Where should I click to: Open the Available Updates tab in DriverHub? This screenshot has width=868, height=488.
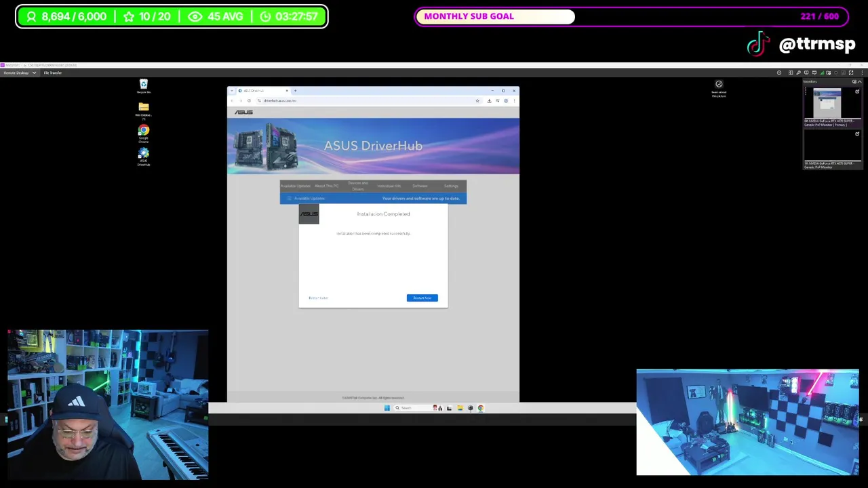[x=295, y=186]
